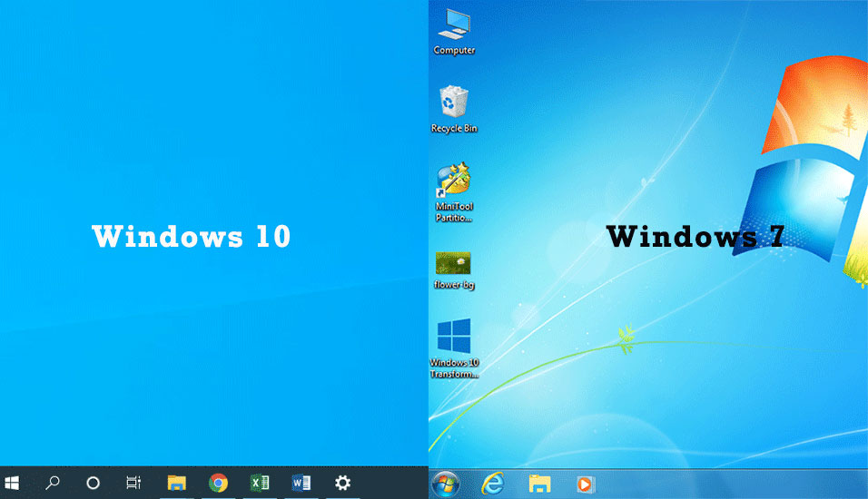Click the "Recycle Bin" label text
Viewport: 868px width, 499px height.
[x=454, y=128]
